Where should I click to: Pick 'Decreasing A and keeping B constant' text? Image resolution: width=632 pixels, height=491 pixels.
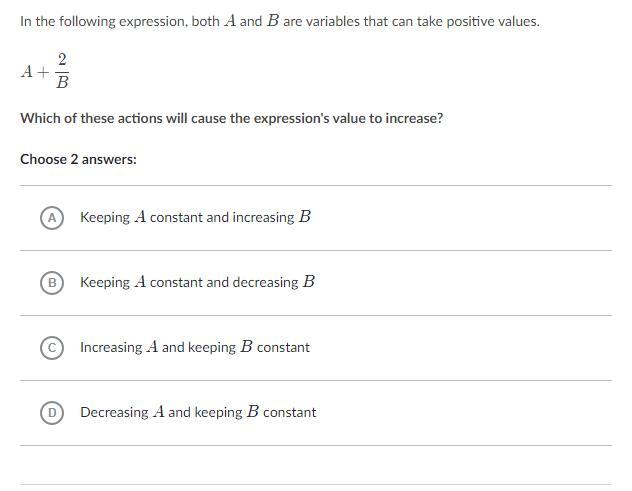click(x=198, y=412)
